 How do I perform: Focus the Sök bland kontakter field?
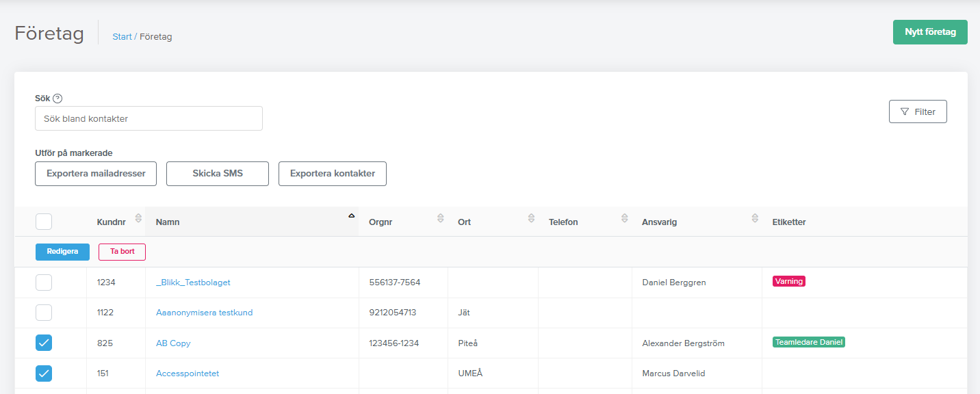pyautogui.click(x=149, y=118)
